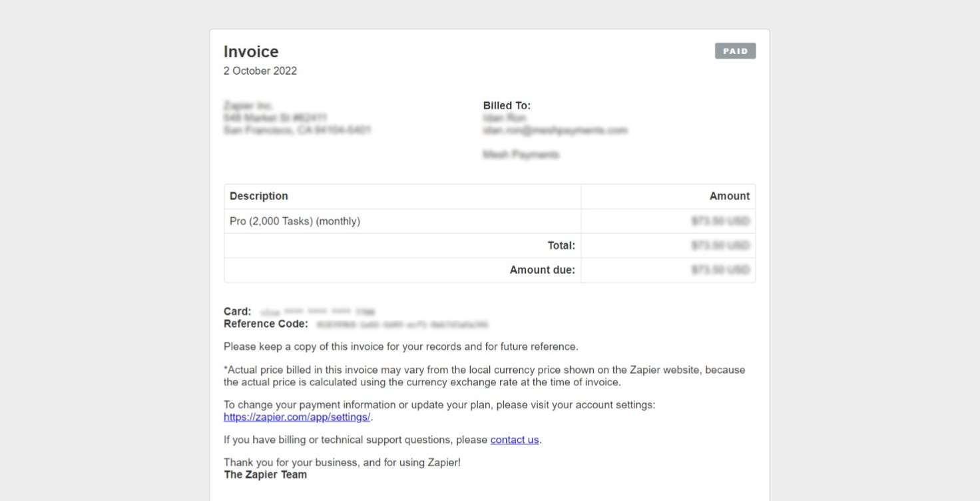
Task: Click the blurred sender address block
Action: [x=297, y=118]
